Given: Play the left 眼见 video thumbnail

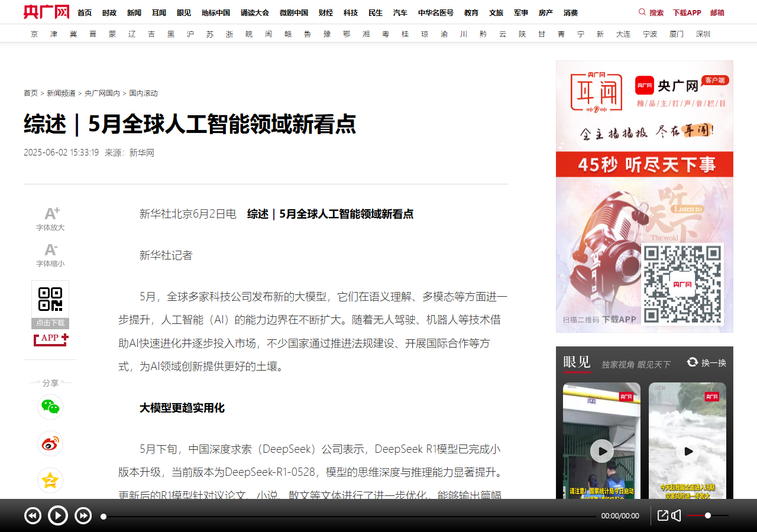Looking at the screenshot, I should tap(601, 451).
